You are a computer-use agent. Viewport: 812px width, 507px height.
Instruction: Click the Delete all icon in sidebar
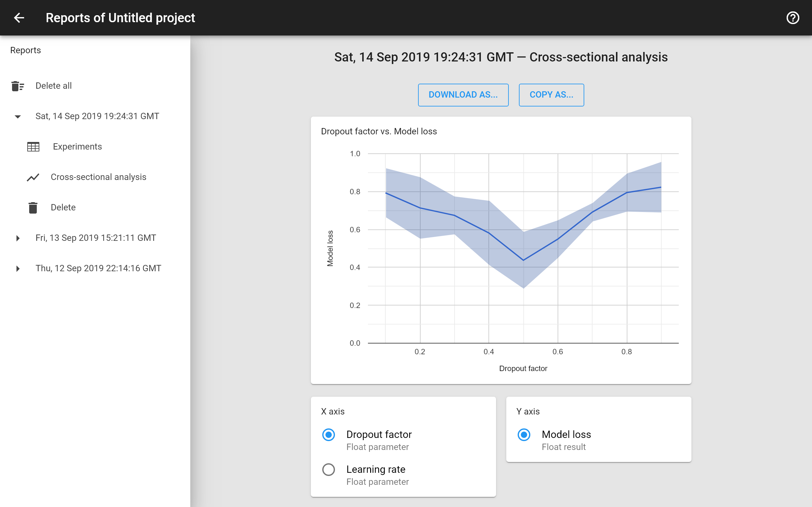tap(17, 86)
